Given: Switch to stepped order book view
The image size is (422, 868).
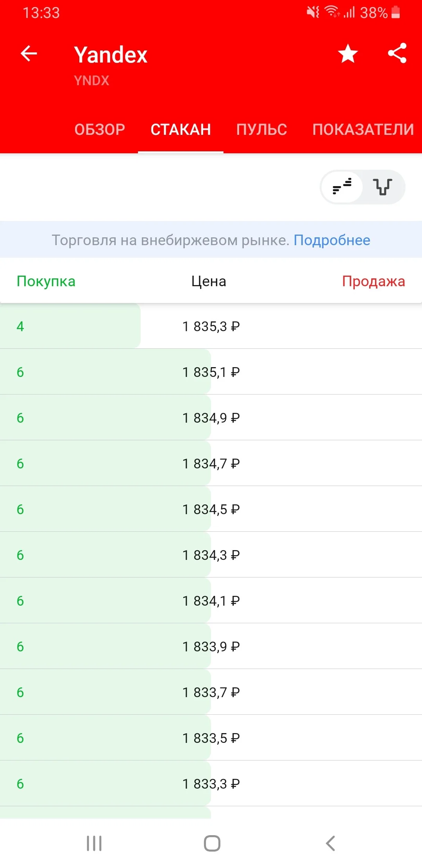Looking at the screenshot, I should [x=342, y=187].
